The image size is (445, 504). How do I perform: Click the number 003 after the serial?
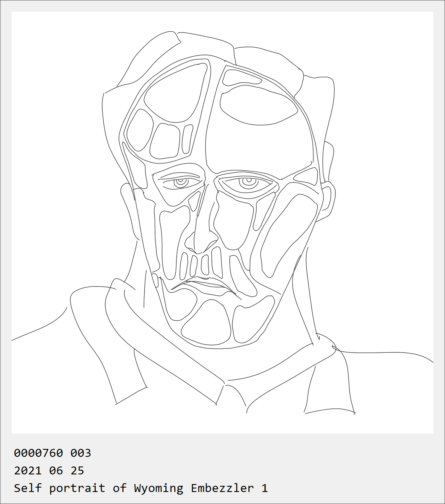click(x=81, y=453)
